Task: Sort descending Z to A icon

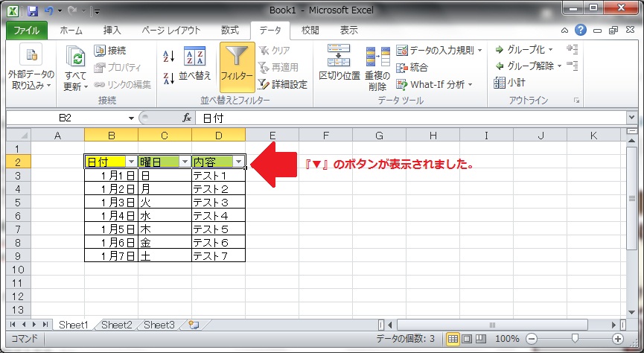Action: click(169, 78)
